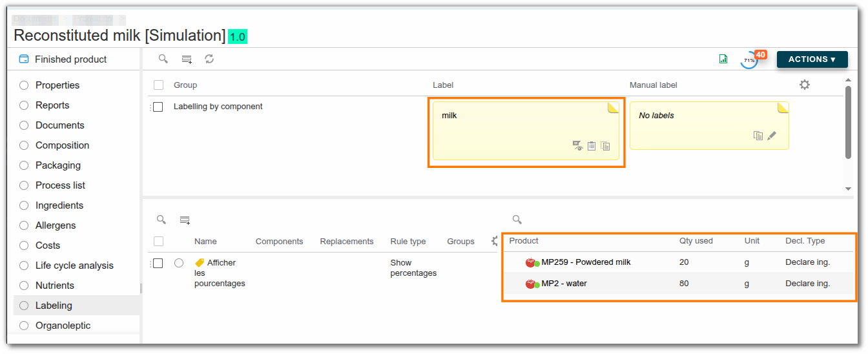Screen dimensions: 868x354
Task: Click the gear icon beside Manual label
Action: (x=805, y=85)
